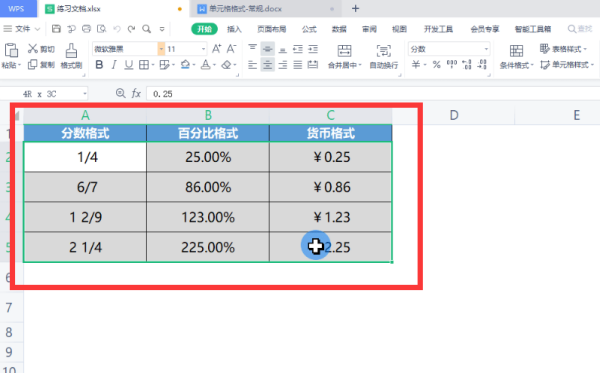Open the quick access toolbar customize arrow

pyautogui.click(x=162, y=29)
